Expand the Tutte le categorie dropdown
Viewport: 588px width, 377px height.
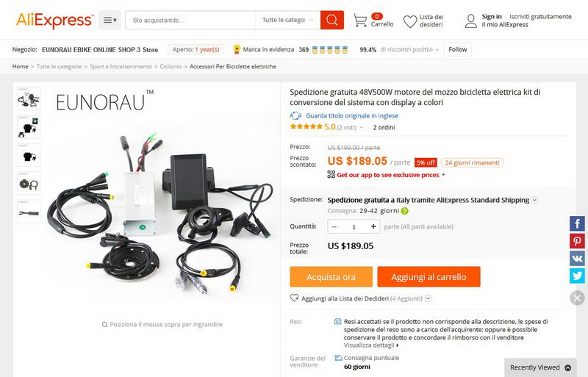coord(287,20)
